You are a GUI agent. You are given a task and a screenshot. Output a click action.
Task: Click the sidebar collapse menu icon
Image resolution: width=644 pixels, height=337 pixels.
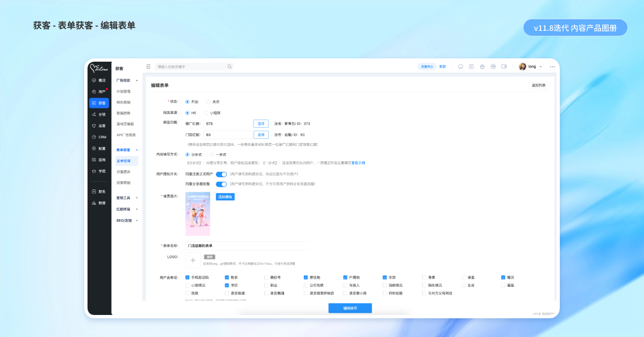[x=148, y=67]
